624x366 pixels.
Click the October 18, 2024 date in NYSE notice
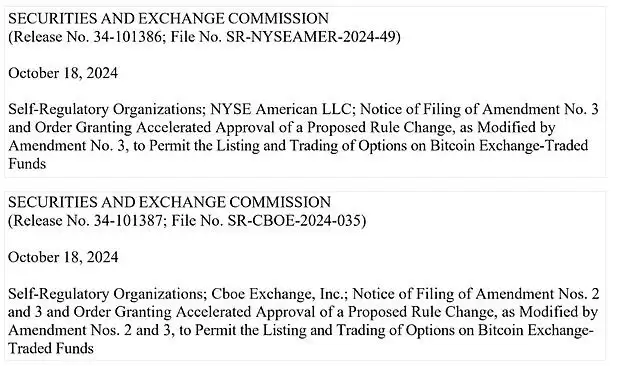(63, 73)
